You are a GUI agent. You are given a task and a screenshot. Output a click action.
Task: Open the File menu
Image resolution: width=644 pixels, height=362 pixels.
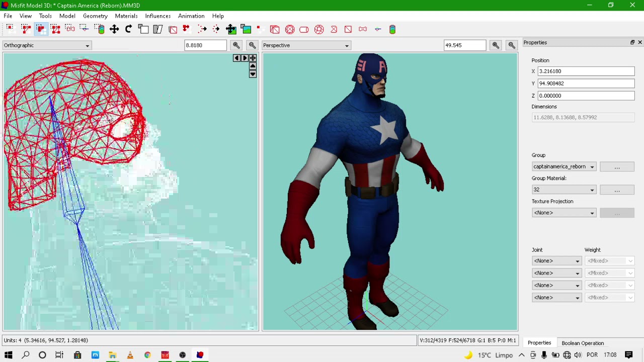[8, 16]
